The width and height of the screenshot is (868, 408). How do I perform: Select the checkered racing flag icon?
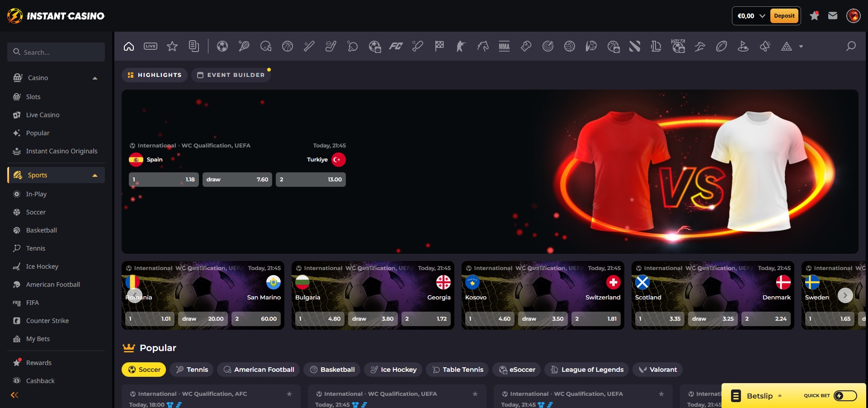(x=439, y=46)
